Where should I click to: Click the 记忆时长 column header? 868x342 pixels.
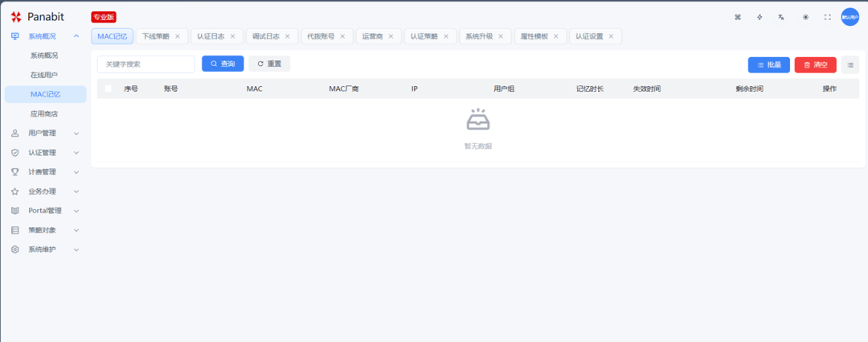click(x=590, y=89)
